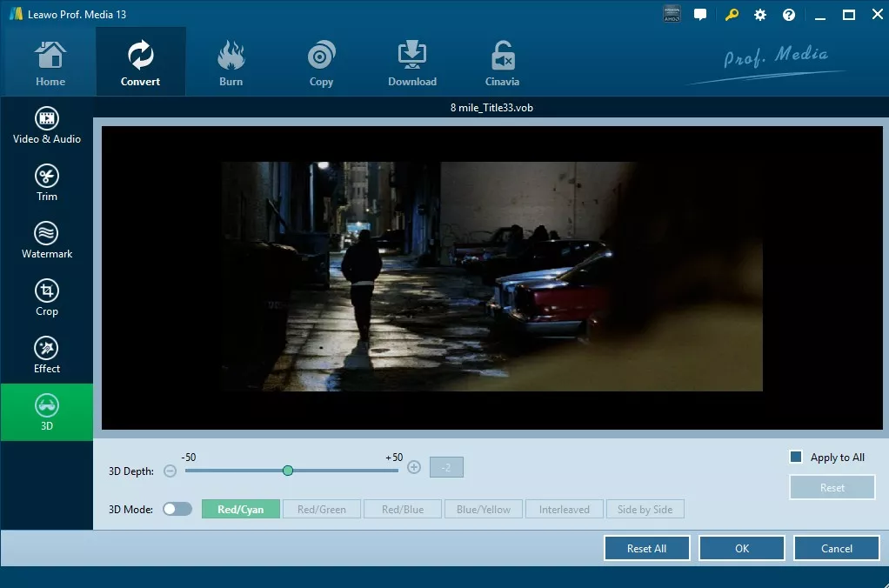Open the help question mark icon
The image size is (889, 588).
pyautogui.click(x=789, y=15)
